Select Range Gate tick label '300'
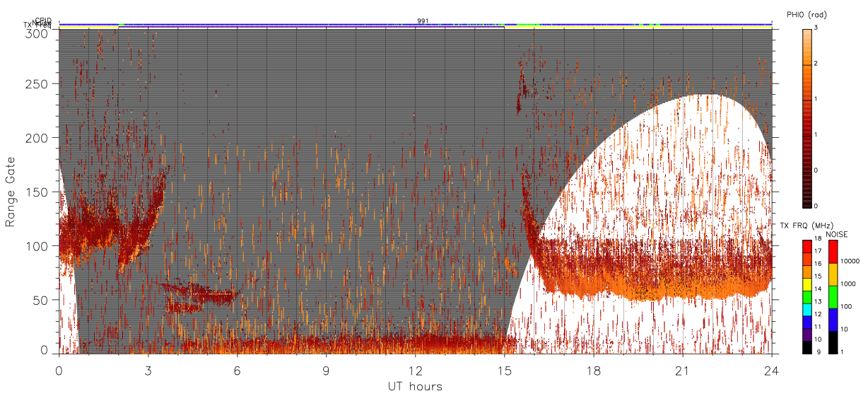Image resolution: width=868 pixels, height=401 pixels. [37, 33]
